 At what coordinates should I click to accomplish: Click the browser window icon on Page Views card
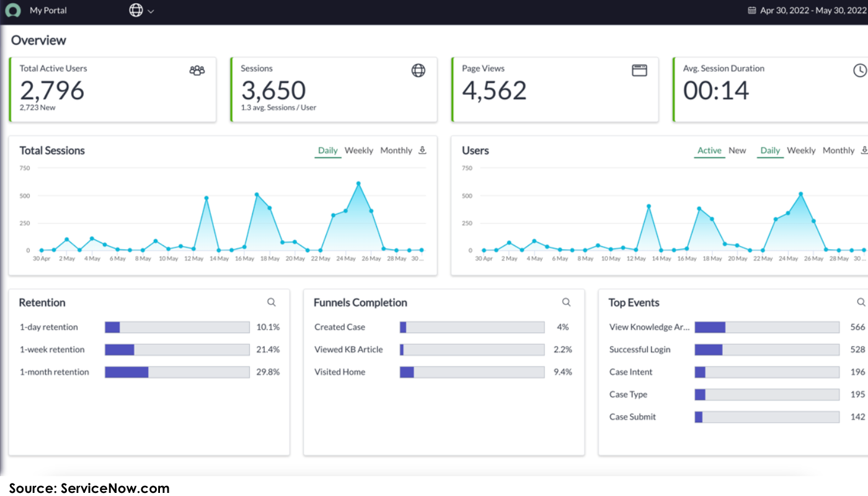click(639, 70)
